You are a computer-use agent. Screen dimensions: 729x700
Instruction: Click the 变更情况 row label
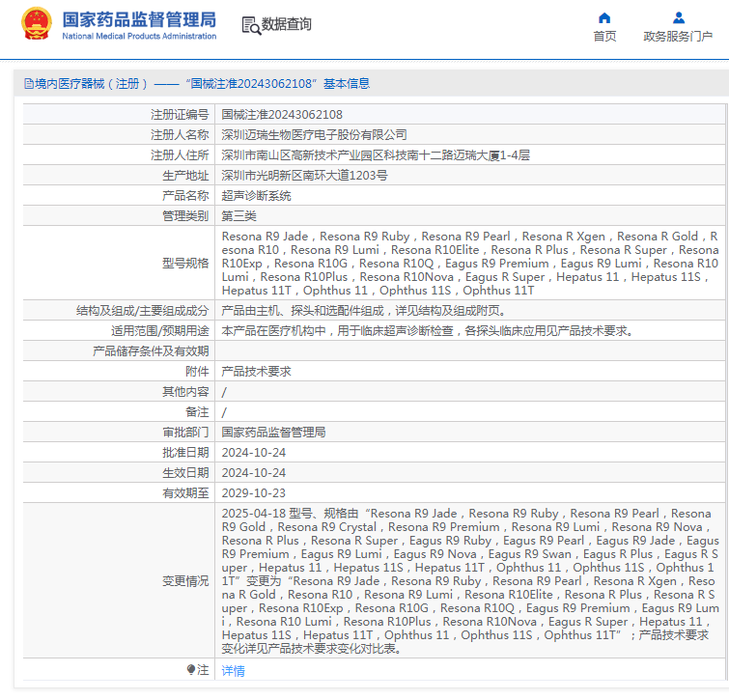(x=185, y=580)
